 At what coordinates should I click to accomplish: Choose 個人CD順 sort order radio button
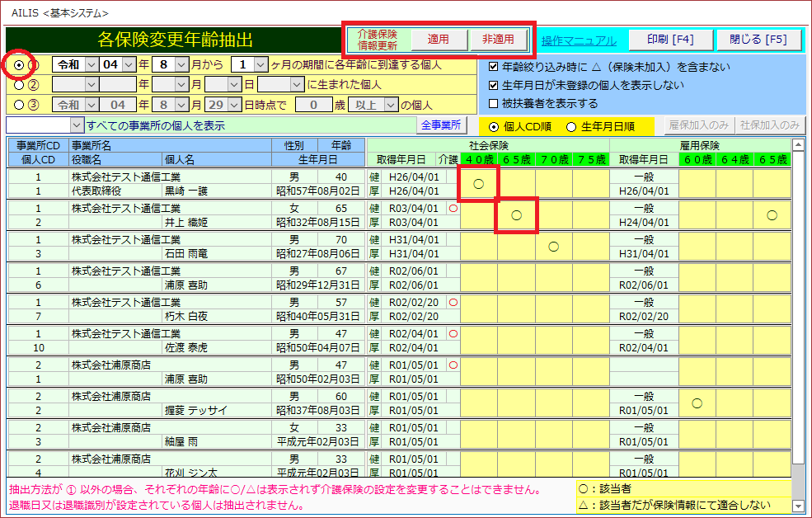(494, 126)
